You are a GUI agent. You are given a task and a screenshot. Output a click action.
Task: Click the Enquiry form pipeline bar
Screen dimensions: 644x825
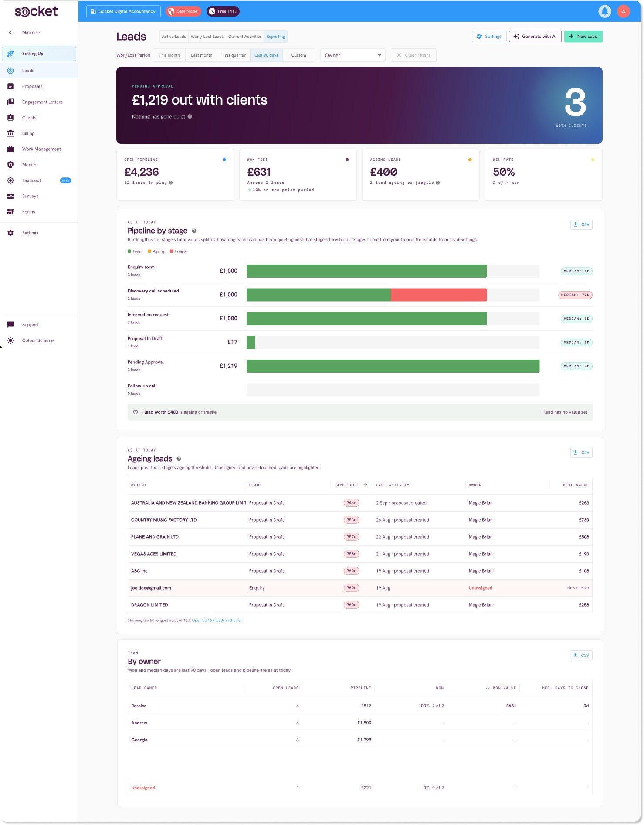[x=366, y=271]
